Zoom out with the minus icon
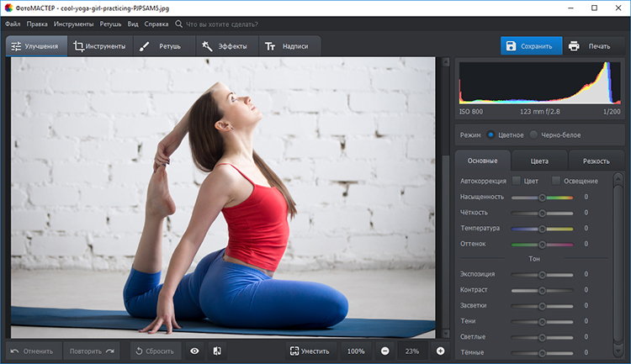 (x=384, y=351)
